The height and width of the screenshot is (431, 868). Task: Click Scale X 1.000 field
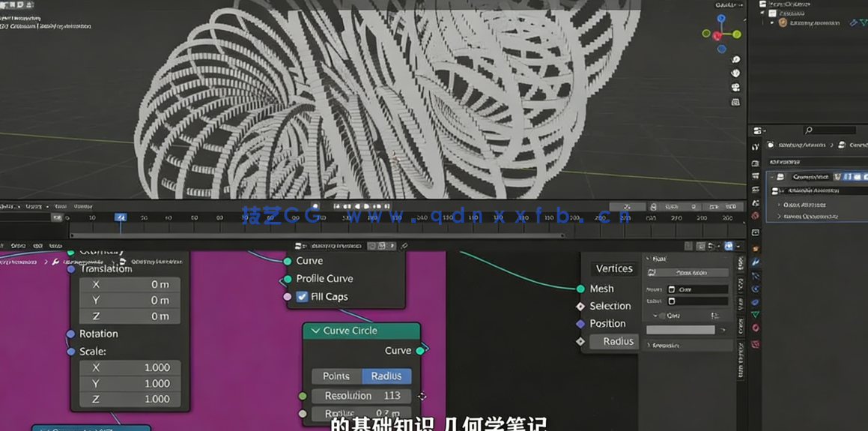(130, 367)
